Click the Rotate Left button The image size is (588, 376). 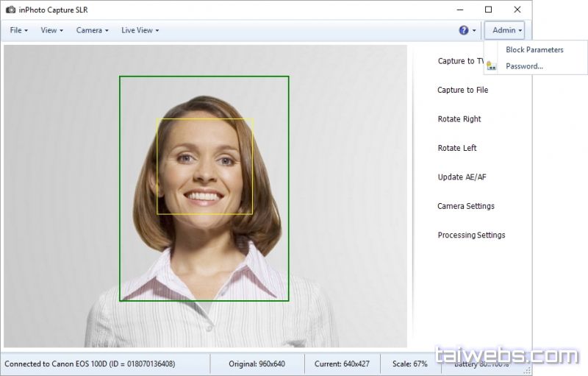(457, 148)
